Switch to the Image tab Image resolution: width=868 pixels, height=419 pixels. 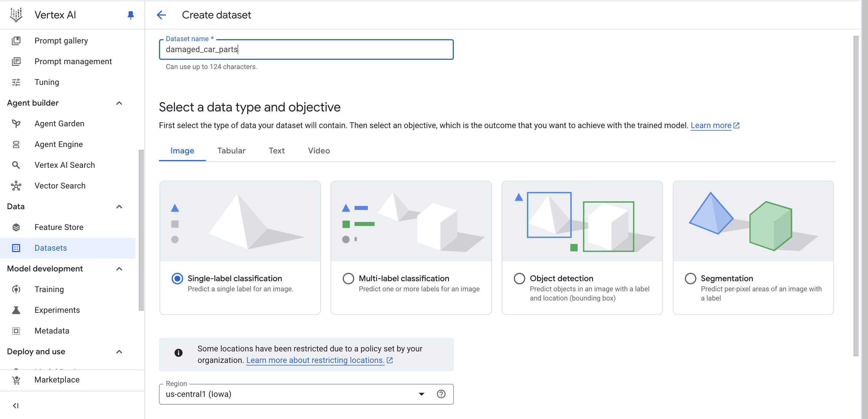pyautogui.click(x=182, y=151)
